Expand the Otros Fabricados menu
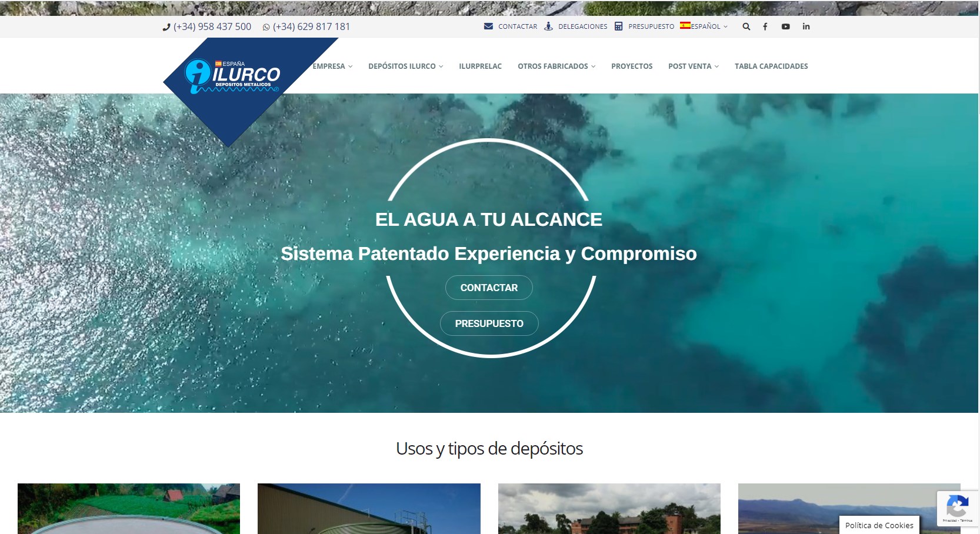 [x=556, y=66]
